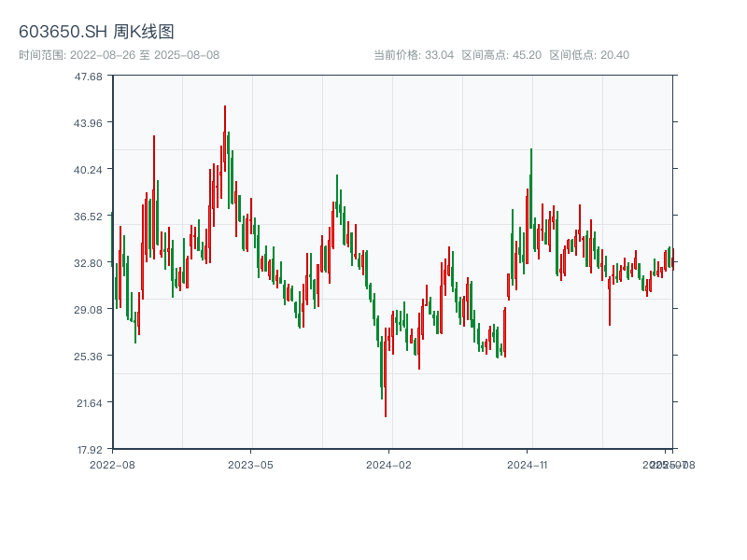Click the period low label 区间低点: 20.40

click(589, 55)
